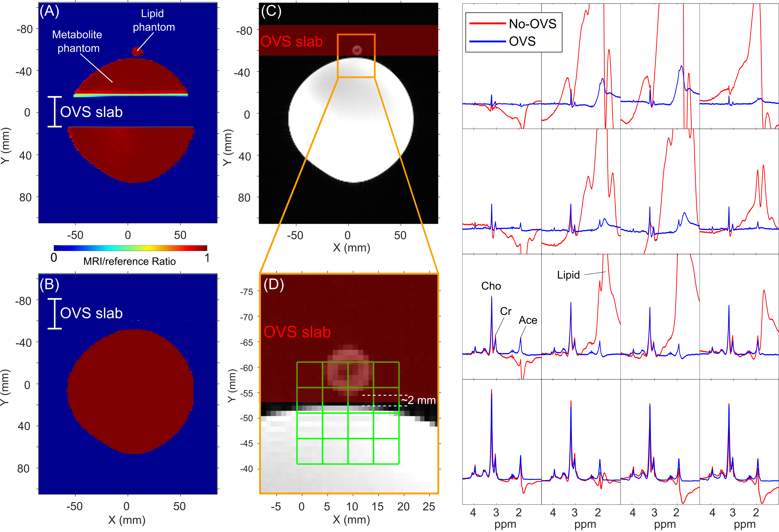
Task: Click the red OVS slab label in panel D
Action: point(297,332)
